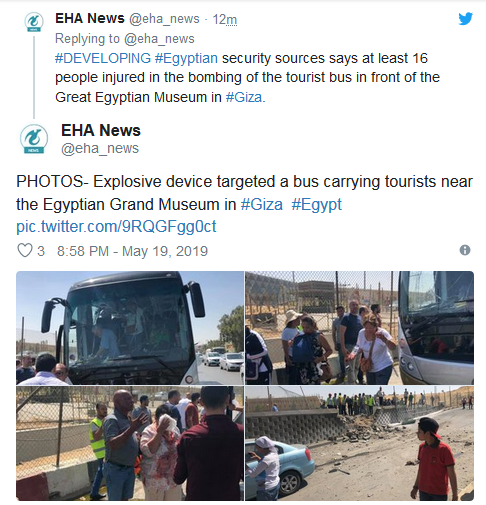Open the @eha_news handle under main author name
The image size is (486, 505).
coord(100,148)
